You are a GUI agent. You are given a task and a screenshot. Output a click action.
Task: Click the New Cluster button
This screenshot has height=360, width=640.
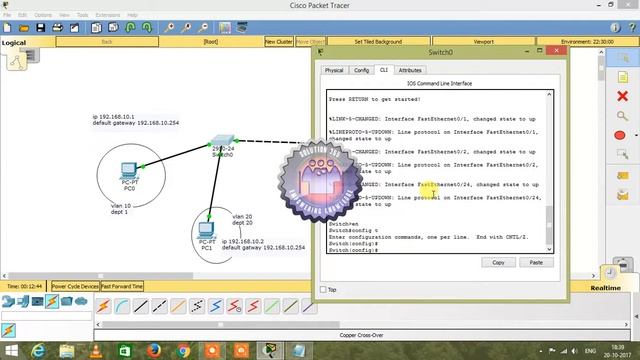pos(278,42)
